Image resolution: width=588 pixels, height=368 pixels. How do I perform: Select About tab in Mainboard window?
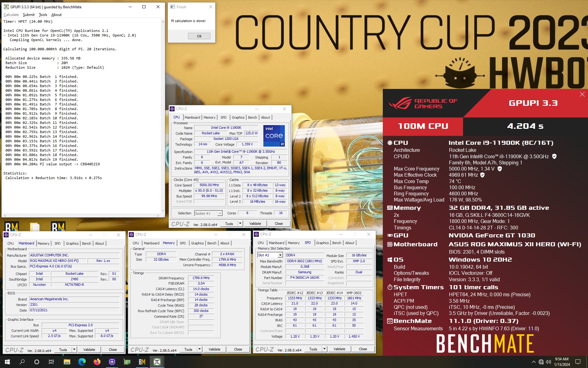tap(100, 243)
